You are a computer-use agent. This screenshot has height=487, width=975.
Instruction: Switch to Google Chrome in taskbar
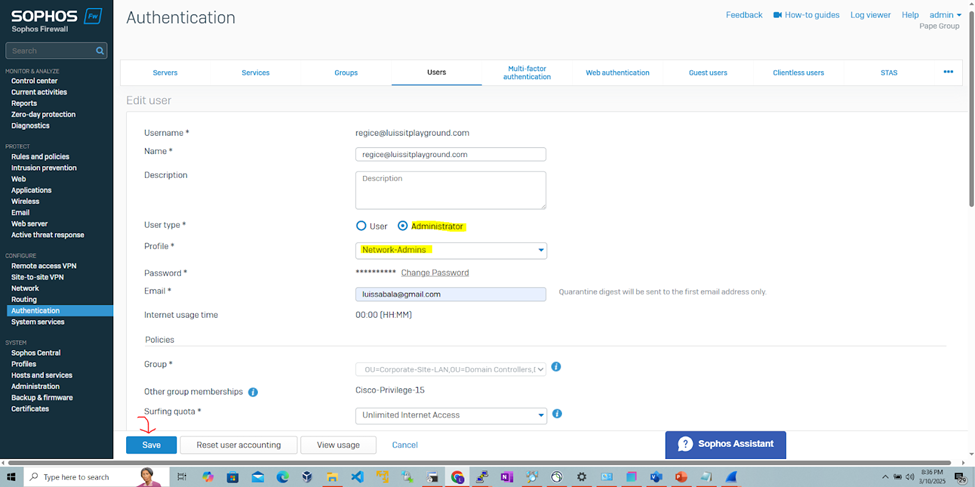point(457,477)
